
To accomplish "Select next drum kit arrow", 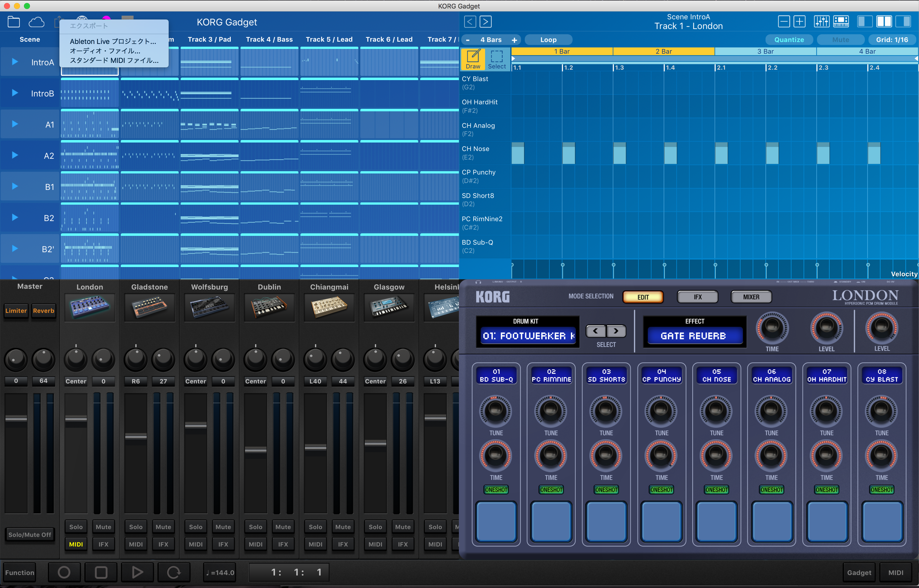I will click(x=616, y=331).
